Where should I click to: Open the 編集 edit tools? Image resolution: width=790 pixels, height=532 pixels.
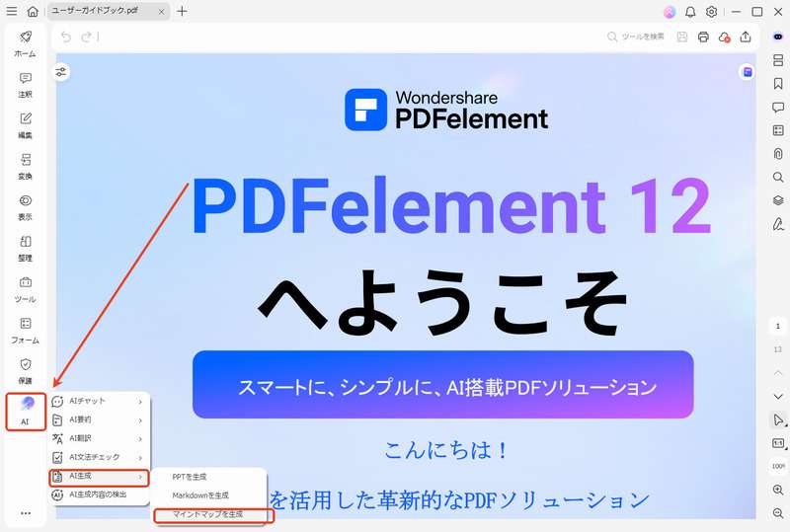(x=26, y=125)
